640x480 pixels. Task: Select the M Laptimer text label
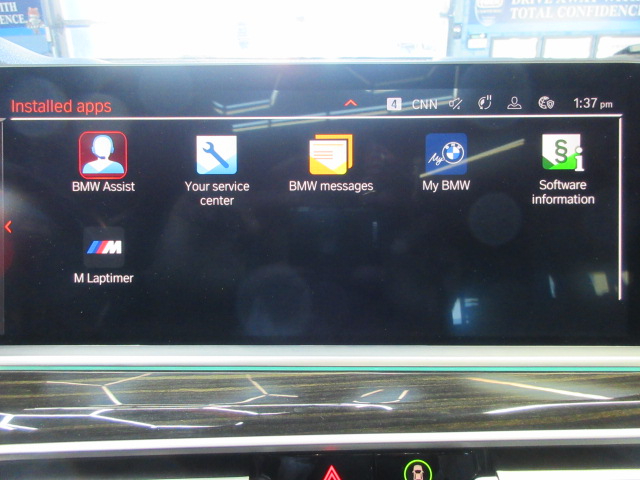tap(103, 278)
